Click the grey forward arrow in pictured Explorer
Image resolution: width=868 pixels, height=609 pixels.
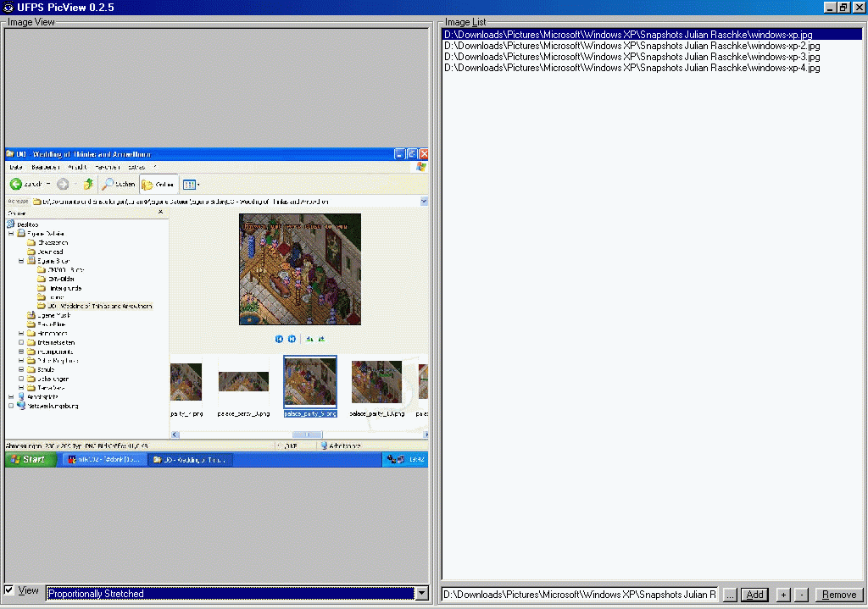[63, 184]
